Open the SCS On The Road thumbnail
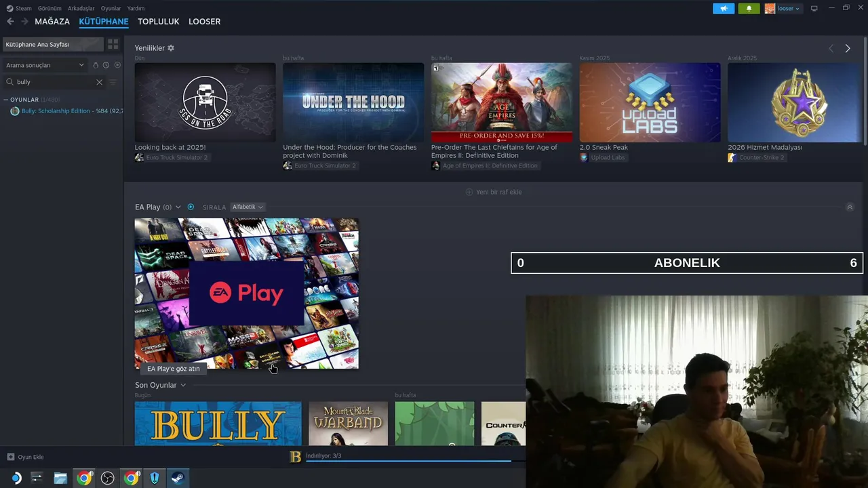 (x=205, y=102)
